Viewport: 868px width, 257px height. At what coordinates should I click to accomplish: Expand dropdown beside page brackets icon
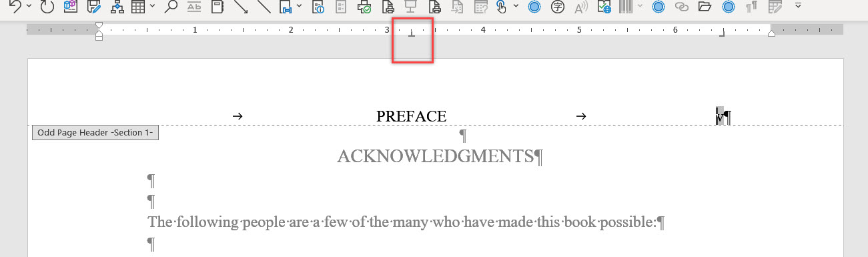click(299, 7)
